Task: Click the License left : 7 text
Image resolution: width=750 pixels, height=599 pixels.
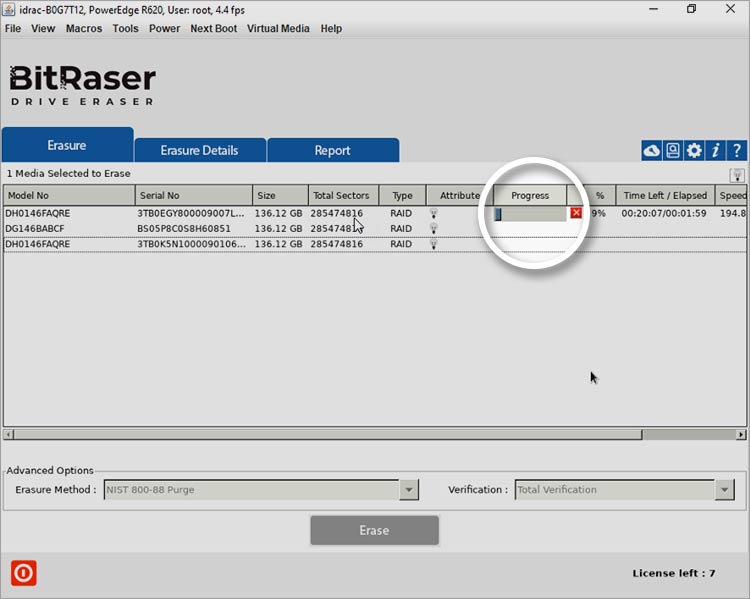Action: [x=673, y=573]
